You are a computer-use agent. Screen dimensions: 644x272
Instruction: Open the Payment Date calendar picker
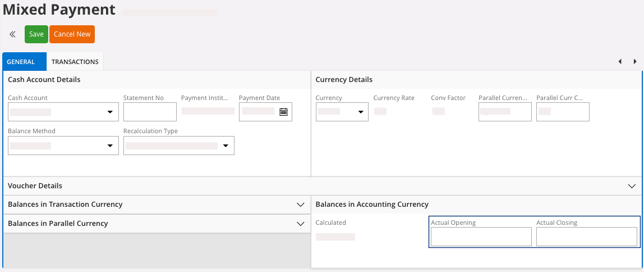click(283, 112)
